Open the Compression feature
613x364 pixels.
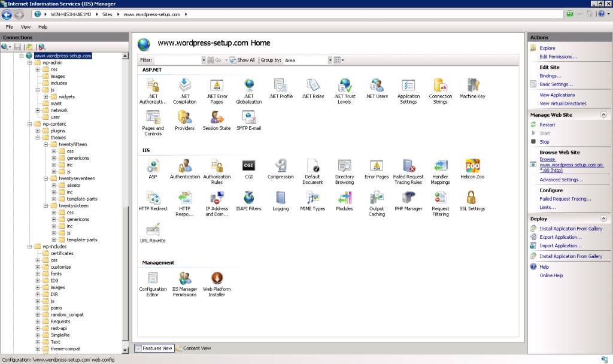click(281, 169)
